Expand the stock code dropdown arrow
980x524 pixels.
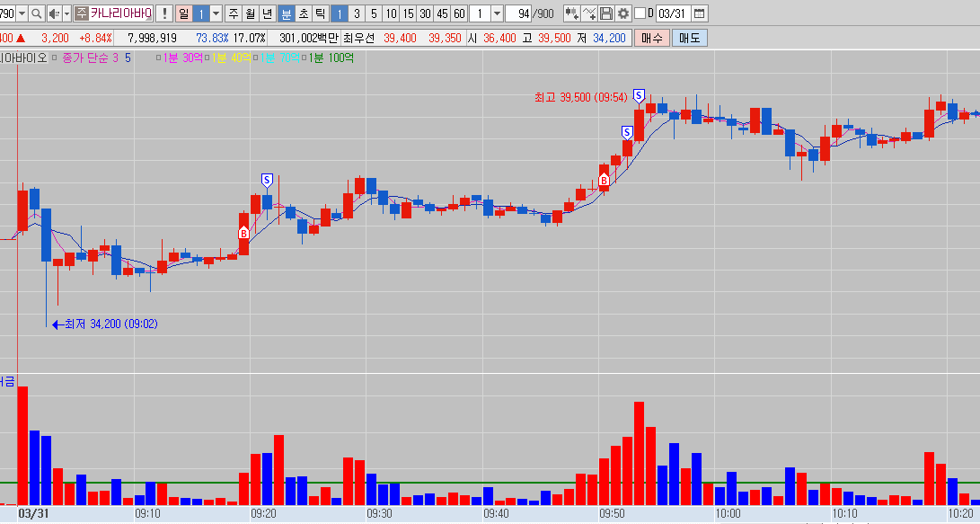(22, 13)
